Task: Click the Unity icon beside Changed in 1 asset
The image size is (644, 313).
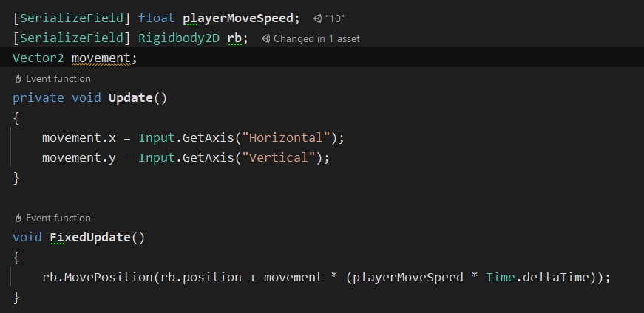Action: [266, 38]
